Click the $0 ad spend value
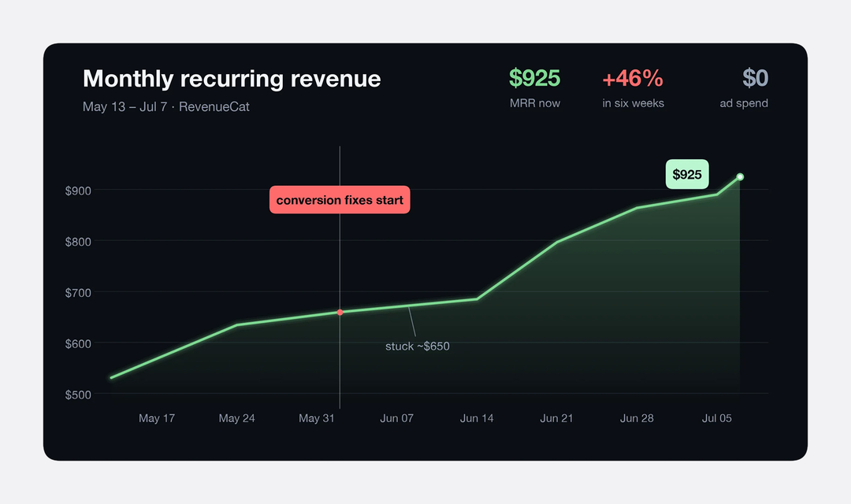Screen dimensions: 851x504 755,78
